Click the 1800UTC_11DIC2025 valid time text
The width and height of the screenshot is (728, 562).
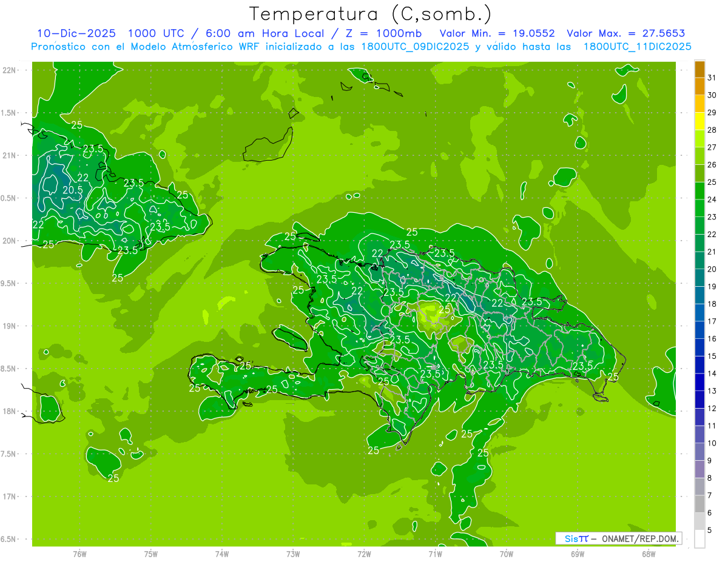click(x=637, y=47)
